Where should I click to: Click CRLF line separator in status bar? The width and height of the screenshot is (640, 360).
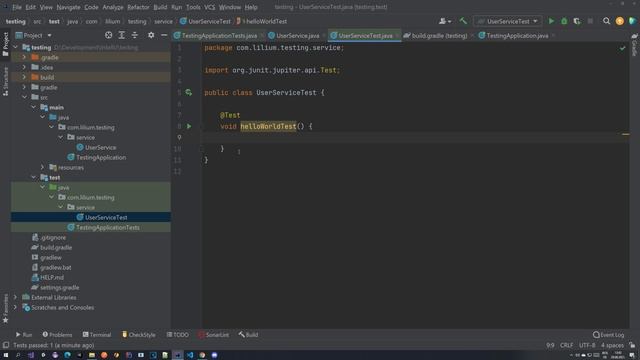pos(567,345)
